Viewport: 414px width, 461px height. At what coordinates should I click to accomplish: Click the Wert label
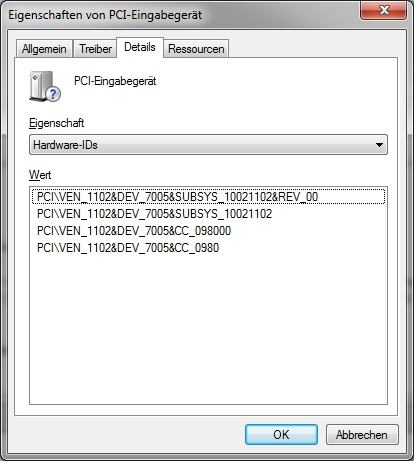click(x=40, y=175)
